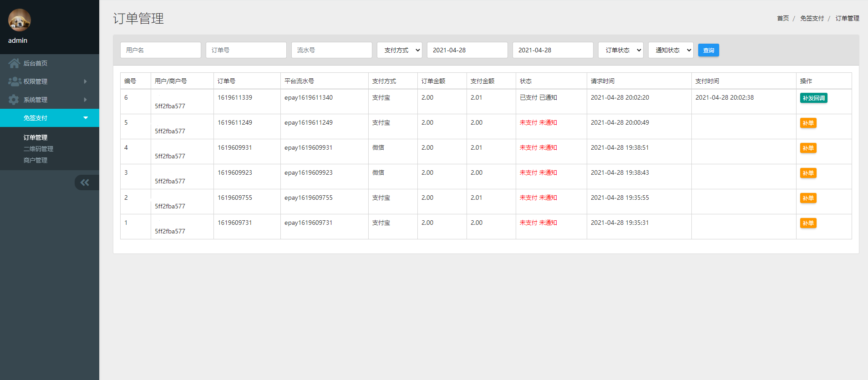Viewport: 868px width, 380px height.
Task: Open the 支付方式 dropdown filter
Action: click(399, 50)
